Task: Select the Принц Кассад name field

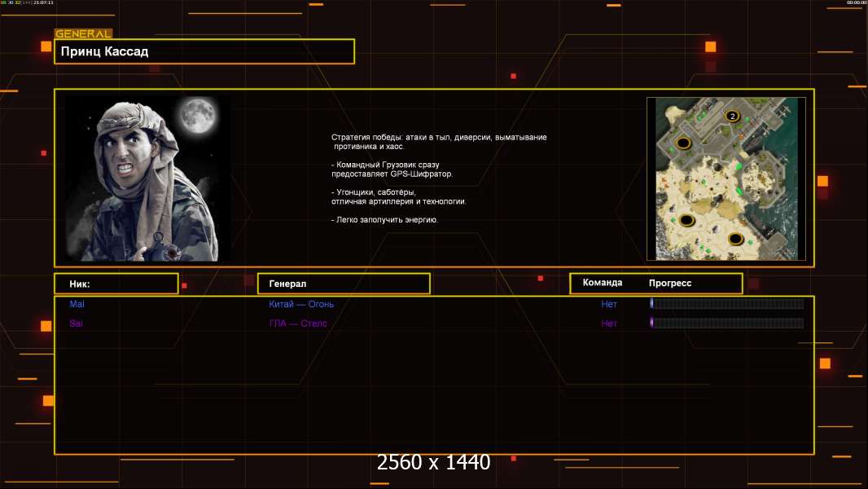Action: coord(204,51)
